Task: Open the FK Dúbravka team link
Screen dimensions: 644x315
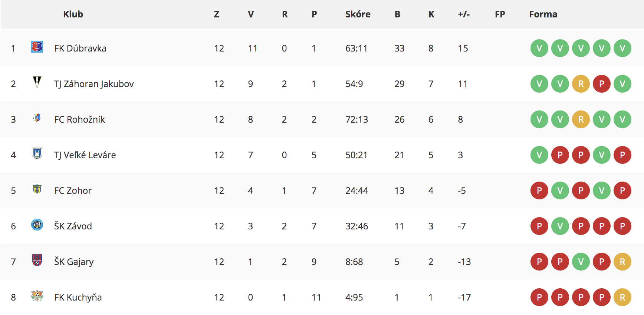Action: click(x=80, y=48)
